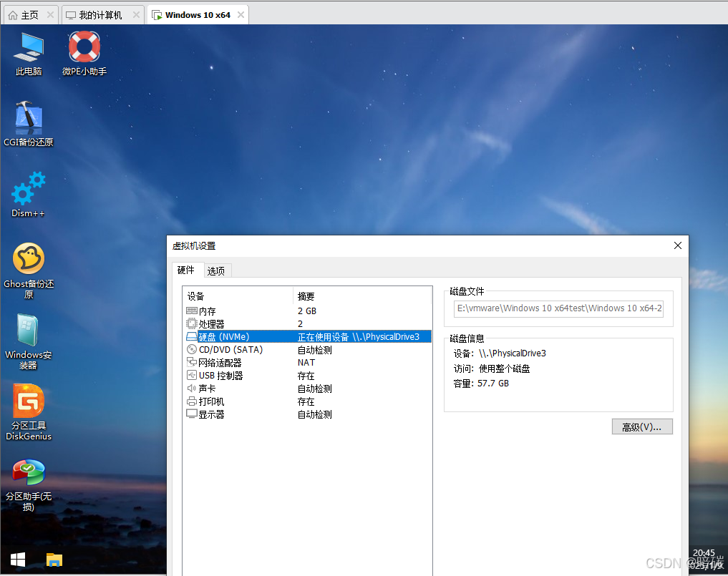The width and height of the screenshot is (728, 576).
Task: Click the clock showing 20:45
Action: pos(704,553)
